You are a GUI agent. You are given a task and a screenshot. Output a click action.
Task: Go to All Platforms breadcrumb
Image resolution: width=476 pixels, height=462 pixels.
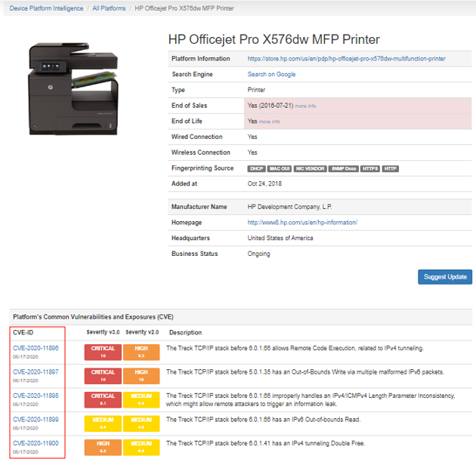click(x=109, y=8)
